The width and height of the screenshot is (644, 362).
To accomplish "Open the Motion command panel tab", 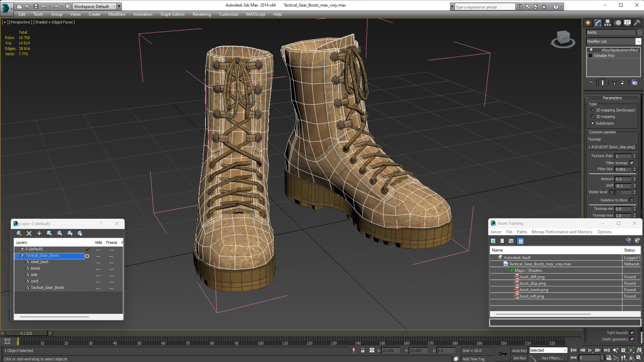I will tap(618, 23).
